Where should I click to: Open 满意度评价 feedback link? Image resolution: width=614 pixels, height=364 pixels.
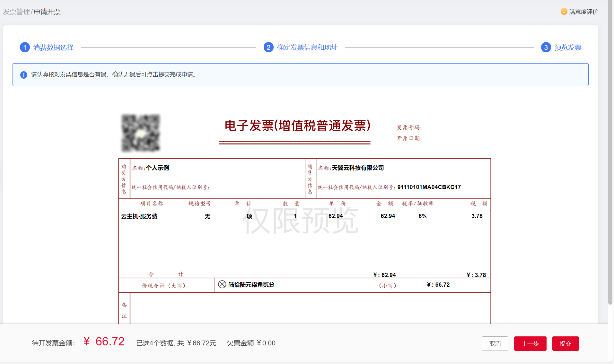click(583, 12)
